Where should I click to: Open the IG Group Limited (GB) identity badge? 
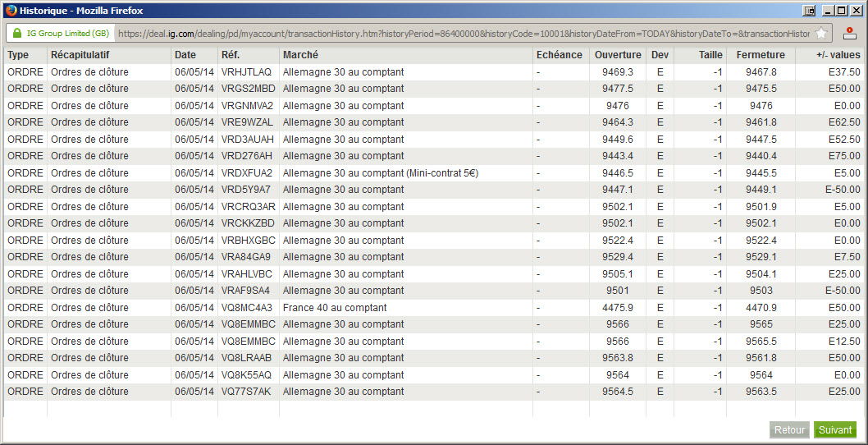61,33
